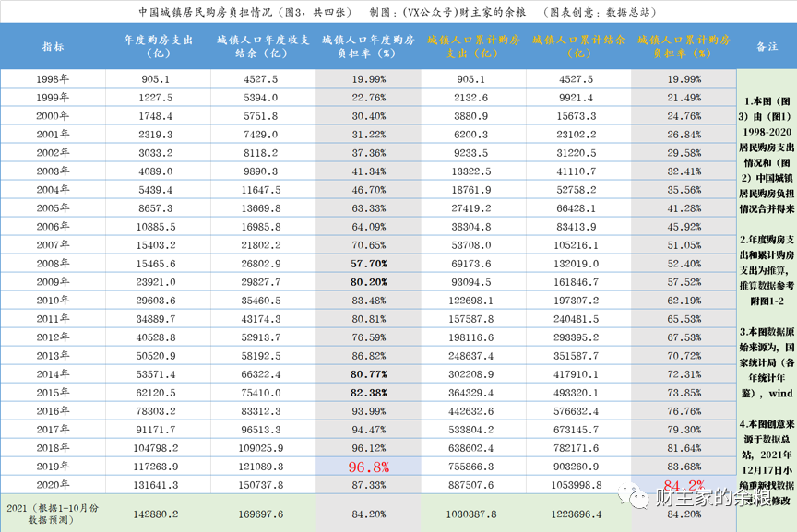
Task: Select the 4527.5 annual surplus cell
Action: (x=261, y=79)
